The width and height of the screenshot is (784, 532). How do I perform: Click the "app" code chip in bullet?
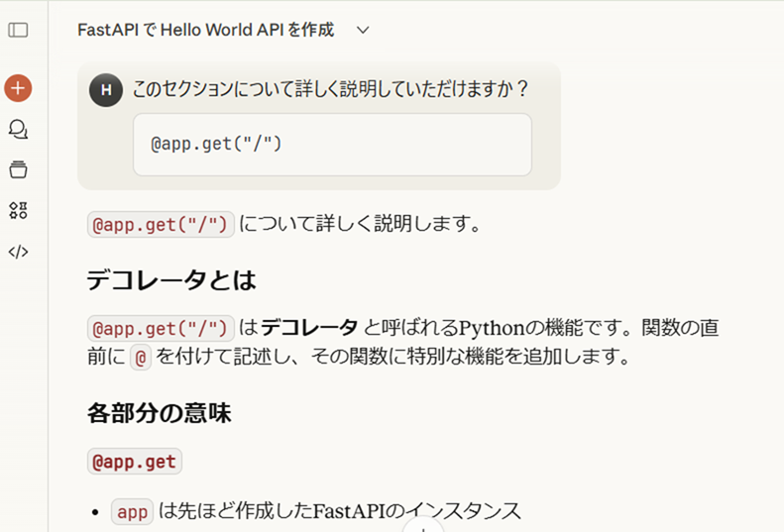tap(132, 512)
